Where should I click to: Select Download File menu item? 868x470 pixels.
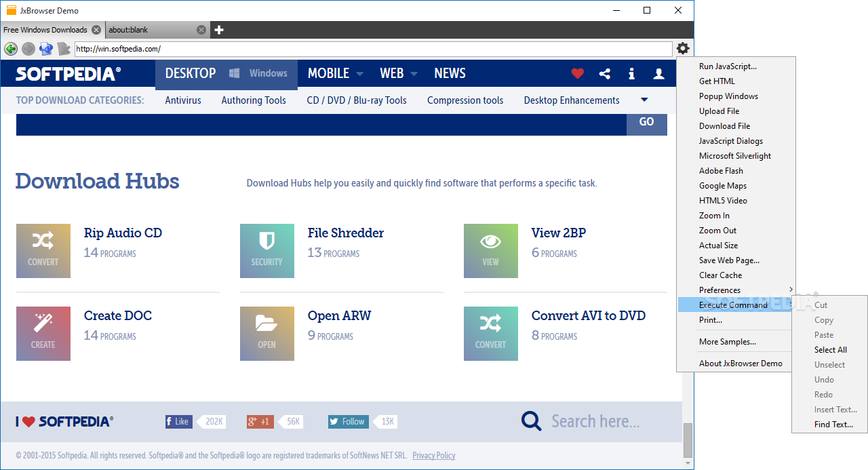pyautogui.click(x=724, y=126)
